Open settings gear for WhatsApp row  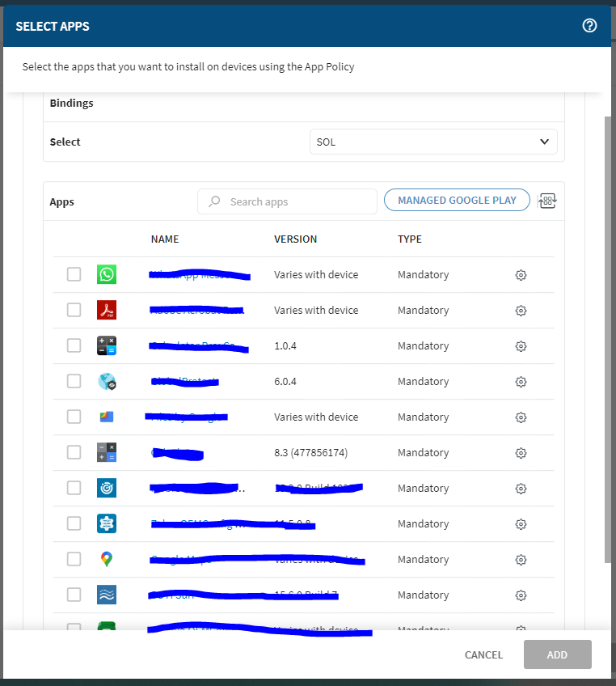pos(521,275)
